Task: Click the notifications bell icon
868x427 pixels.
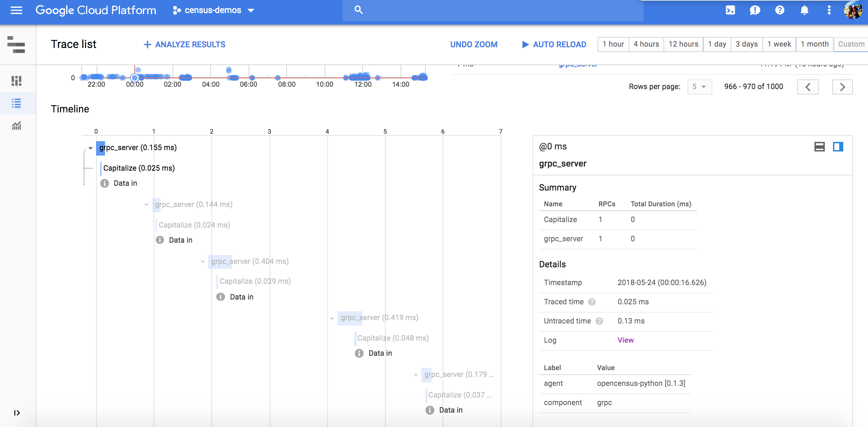Action: click(804, 10)
